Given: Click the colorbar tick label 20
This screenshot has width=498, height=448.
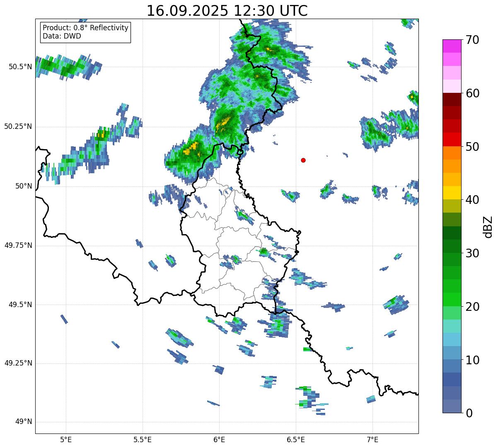Looking at the screenshot, I should 472,307.
